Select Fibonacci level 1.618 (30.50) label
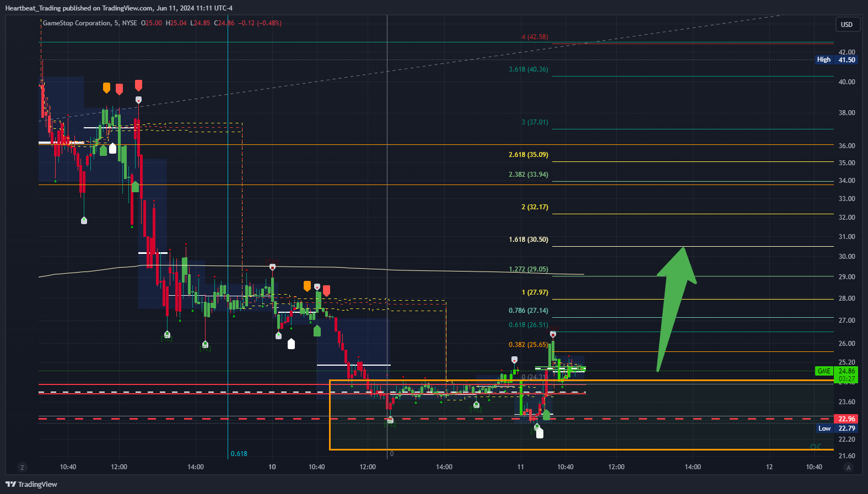The width and height of the screenshot is (868, 494). [x=529, y=240]
